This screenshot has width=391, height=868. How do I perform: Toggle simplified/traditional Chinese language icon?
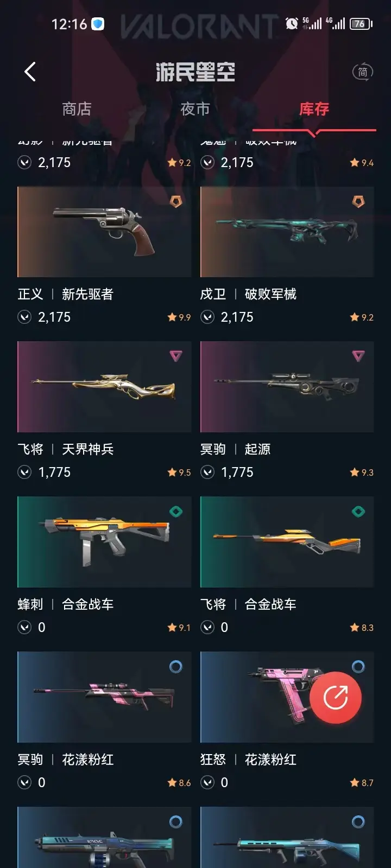coord(363,72)
